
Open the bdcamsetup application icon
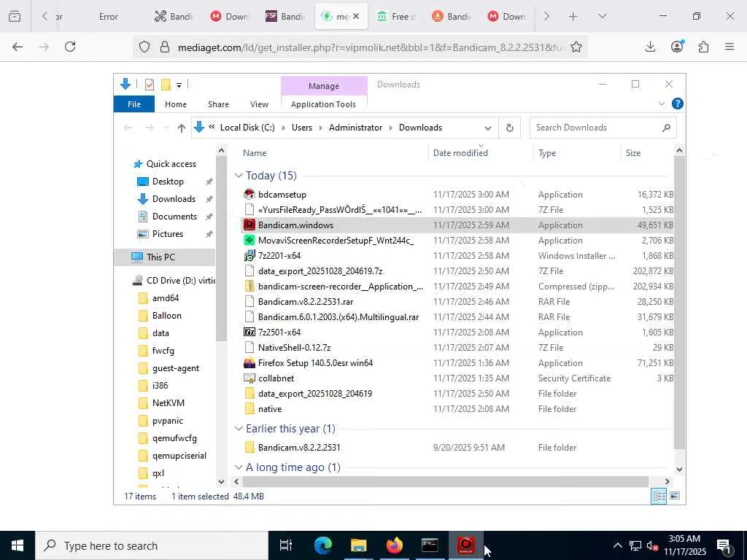click(249, 194)
